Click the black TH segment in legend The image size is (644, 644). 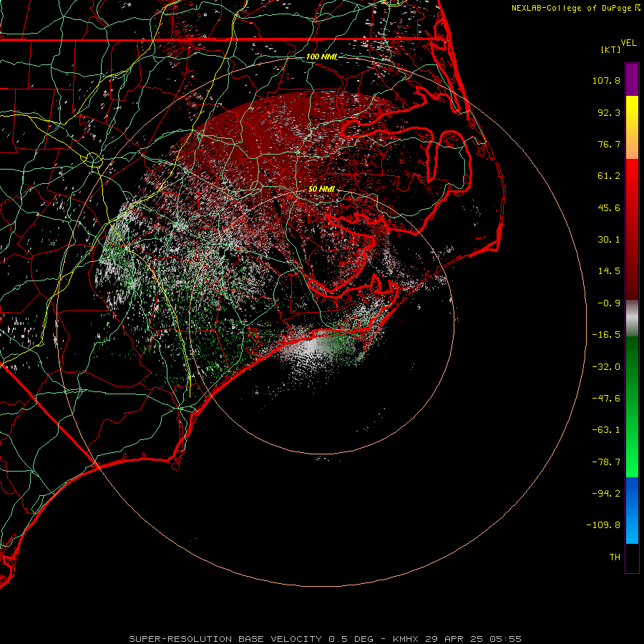click(632, 557)
